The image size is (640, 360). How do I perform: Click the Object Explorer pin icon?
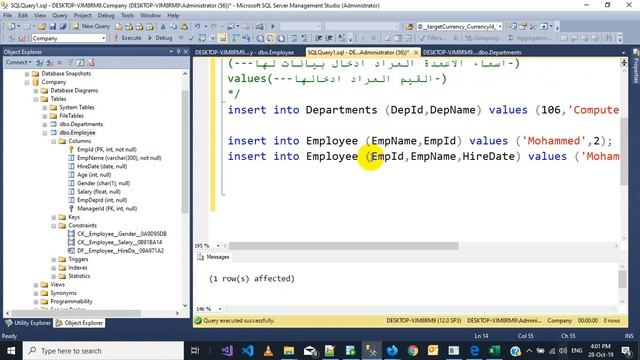pyautogui.click(x=178, y=52)
